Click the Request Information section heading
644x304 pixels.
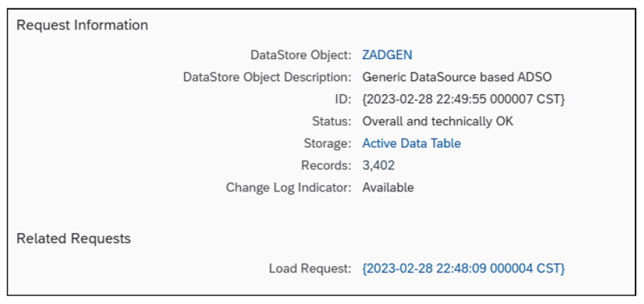[82, 25]
